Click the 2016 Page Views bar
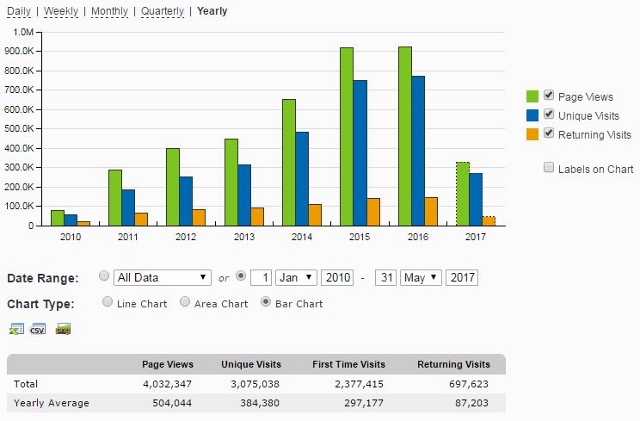Viewport: 640px width, 421px height. pyautogui.click(x=405, y=136)
